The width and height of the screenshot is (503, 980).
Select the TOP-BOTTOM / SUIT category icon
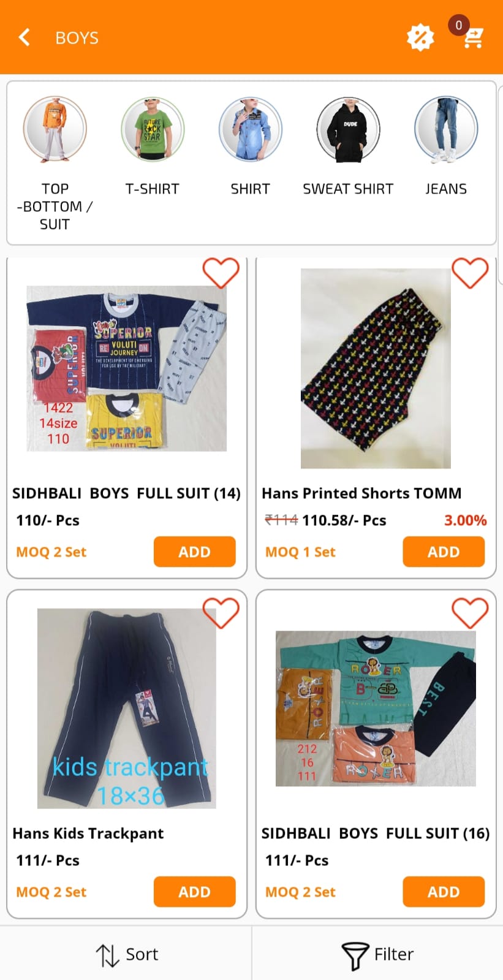[x=55, y=129]
